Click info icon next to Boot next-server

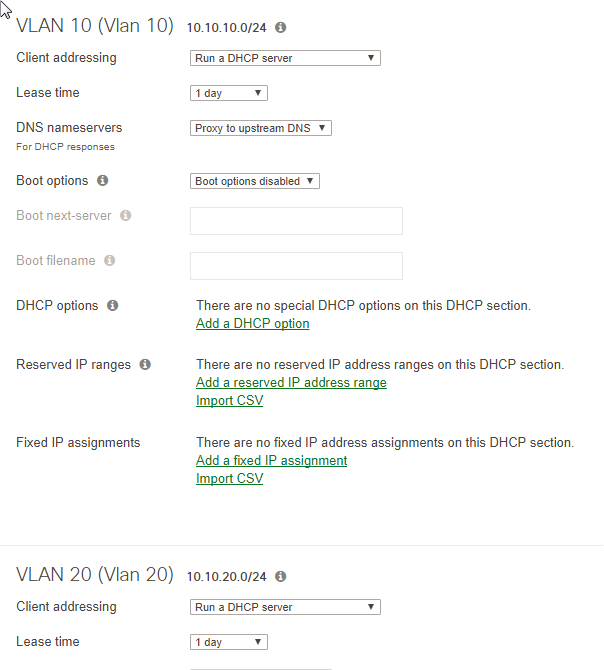tap(126, 215)
